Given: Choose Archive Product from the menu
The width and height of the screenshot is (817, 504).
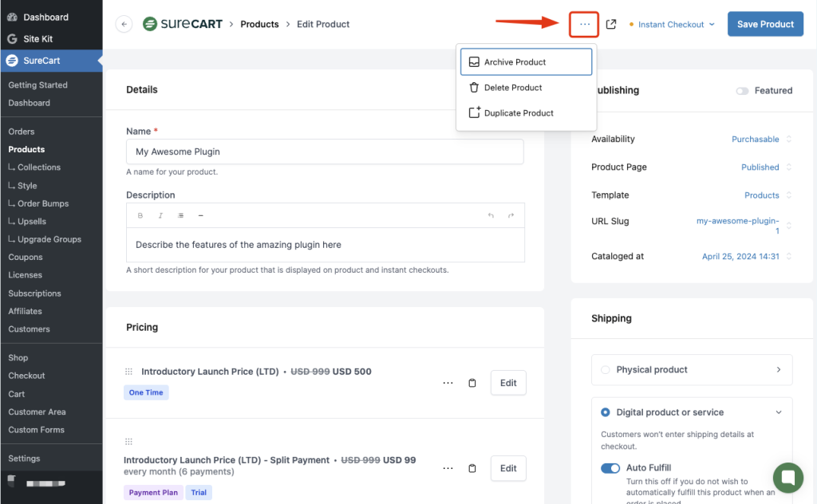Looking at the screenshot, I should (526, 62).
